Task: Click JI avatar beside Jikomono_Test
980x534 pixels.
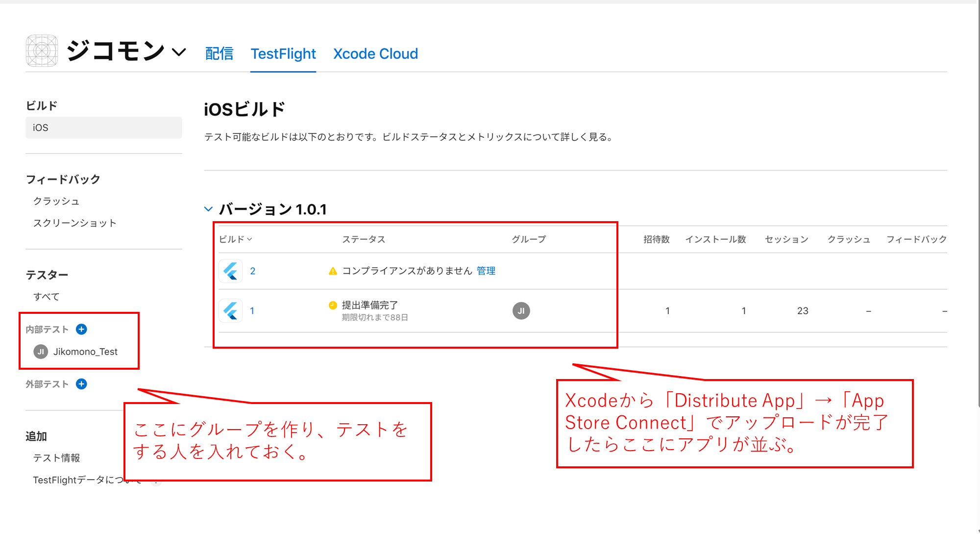Action: click(x=41, y=352)
